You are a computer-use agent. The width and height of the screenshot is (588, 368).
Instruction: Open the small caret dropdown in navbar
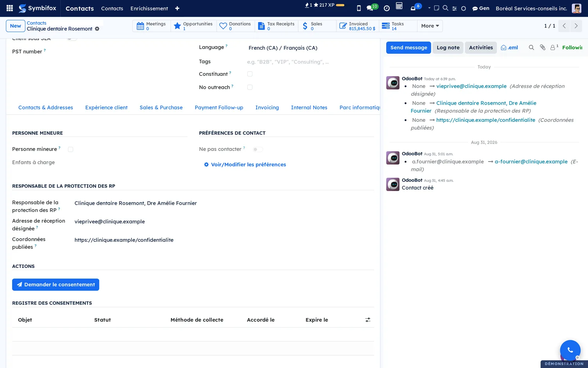[x=429, y=8]
